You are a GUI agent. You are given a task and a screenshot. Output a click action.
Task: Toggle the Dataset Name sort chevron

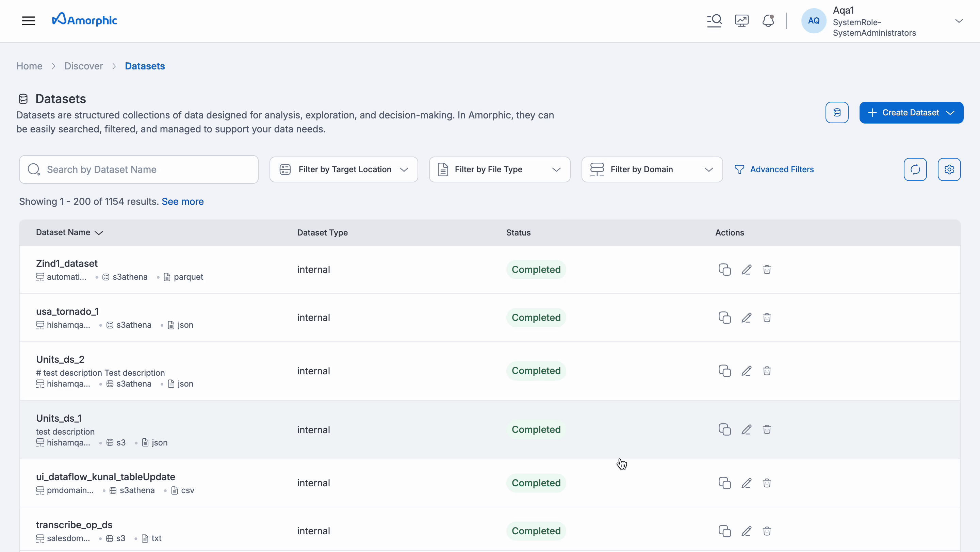tap(99, 232)
